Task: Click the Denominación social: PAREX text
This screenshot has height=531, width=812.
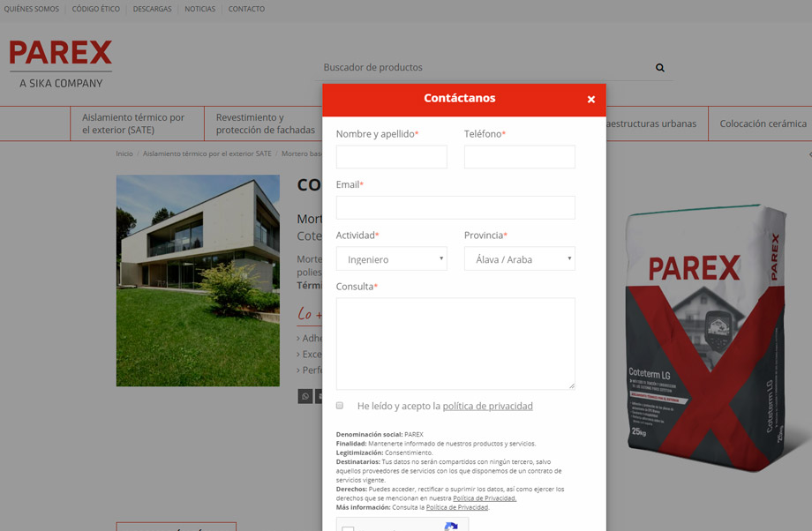Action: [x=380, y=434]
